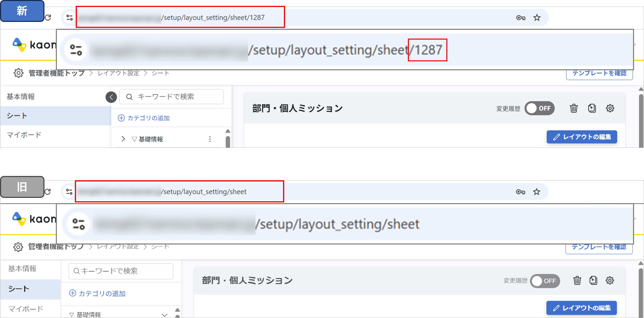Open the sheet settings gear icon

click(x=610, y=108)
